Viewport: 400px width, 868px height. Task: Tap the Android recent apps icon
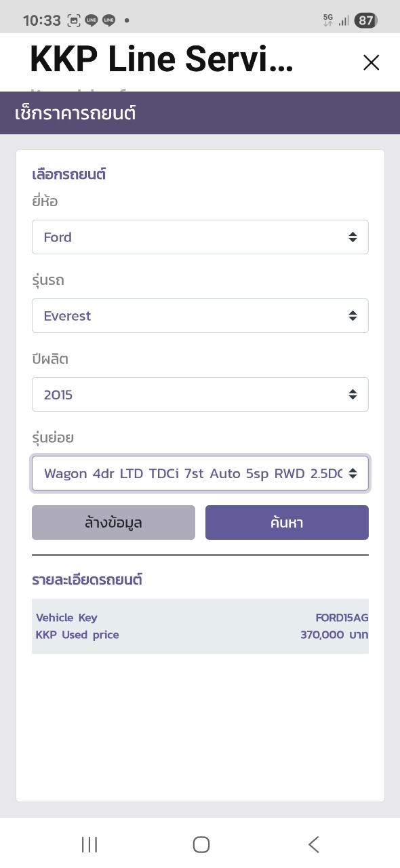89,844
